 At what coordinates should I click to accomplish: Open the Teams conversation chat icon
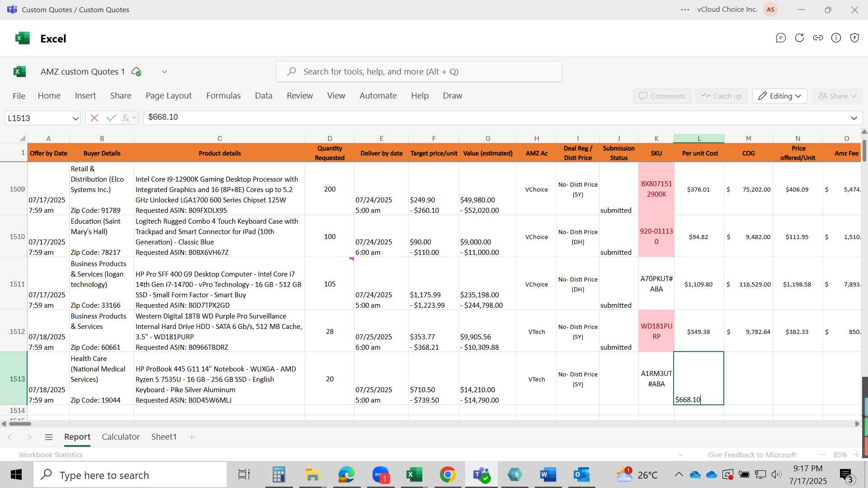[781, 38]
